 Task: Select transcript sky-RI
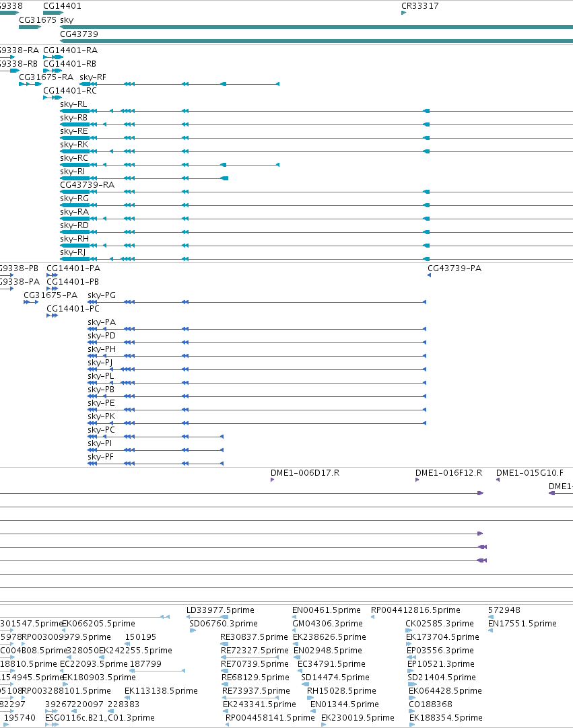click(144, 178)
